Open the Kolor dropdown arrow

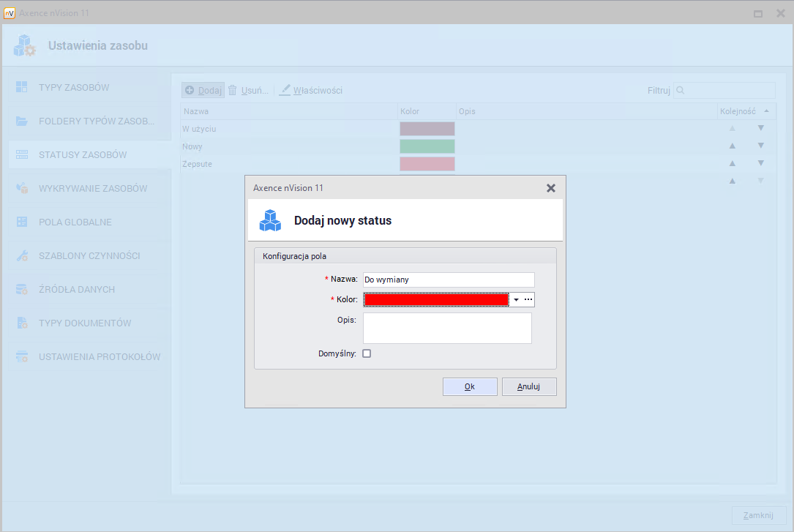pos(515,300)
